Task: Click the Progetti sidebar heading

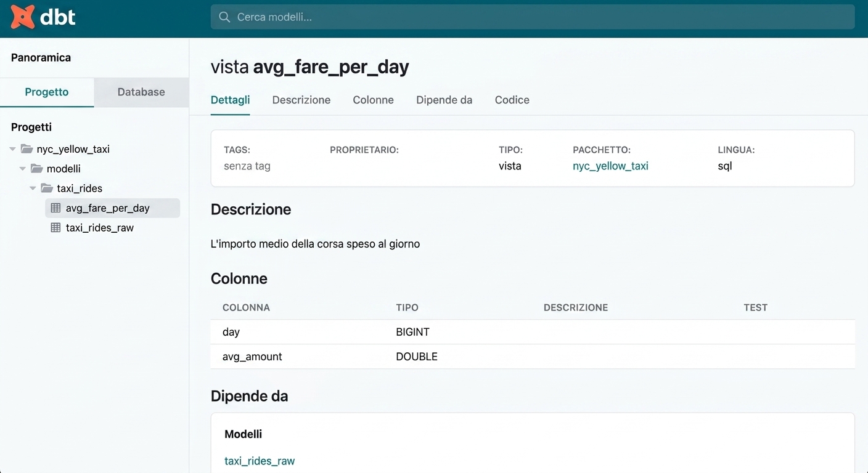Action: pyautogui.click(x=31, y=127)
